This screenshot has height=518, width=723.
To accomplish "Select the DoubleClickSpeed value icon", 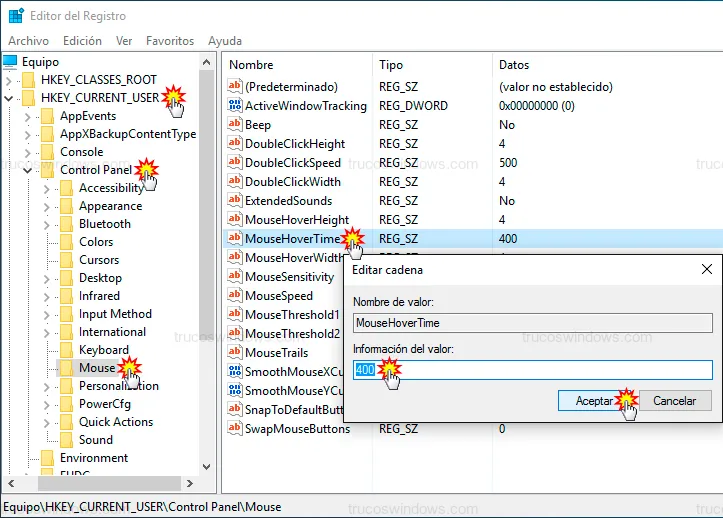I will (x=236, y=163).
